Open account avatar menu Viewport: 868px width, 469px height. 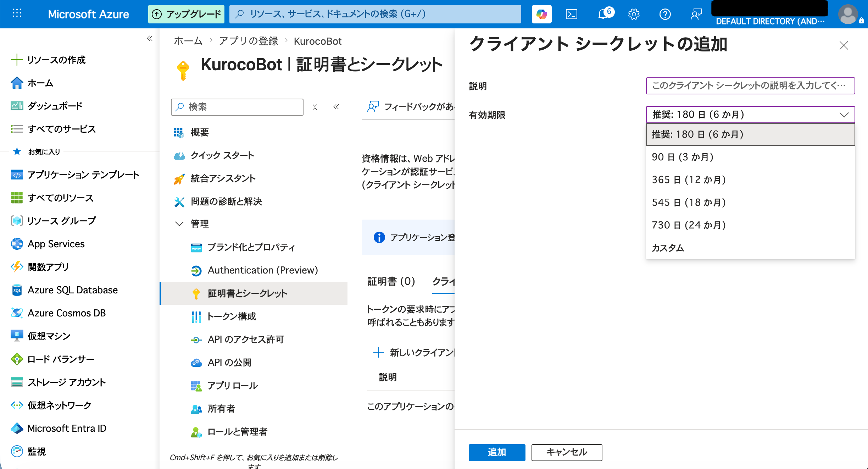click(848, 14)
